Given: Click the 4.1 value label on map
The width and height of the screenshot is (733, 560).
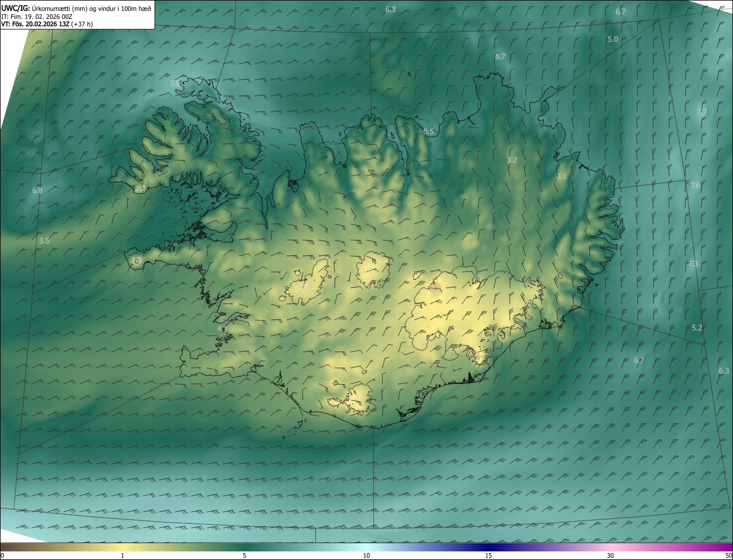Looking at the screenshot, I should pos(223,330).
